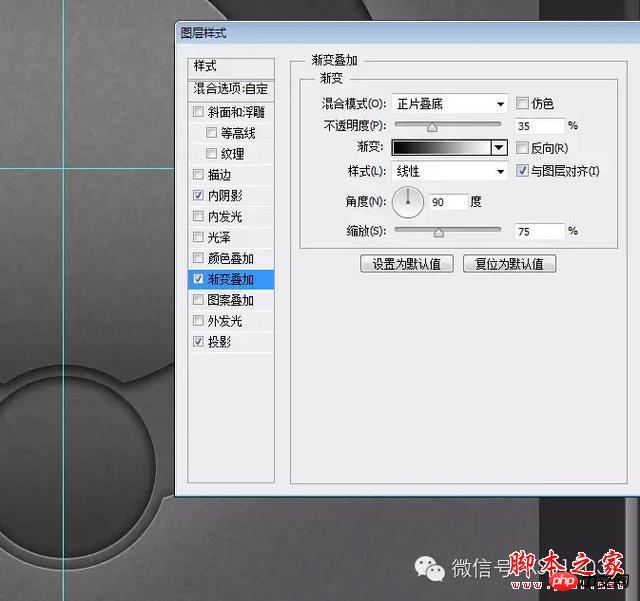Open the gradient picker dropdown arrow
640x601 pixels.
pos(499,147)
